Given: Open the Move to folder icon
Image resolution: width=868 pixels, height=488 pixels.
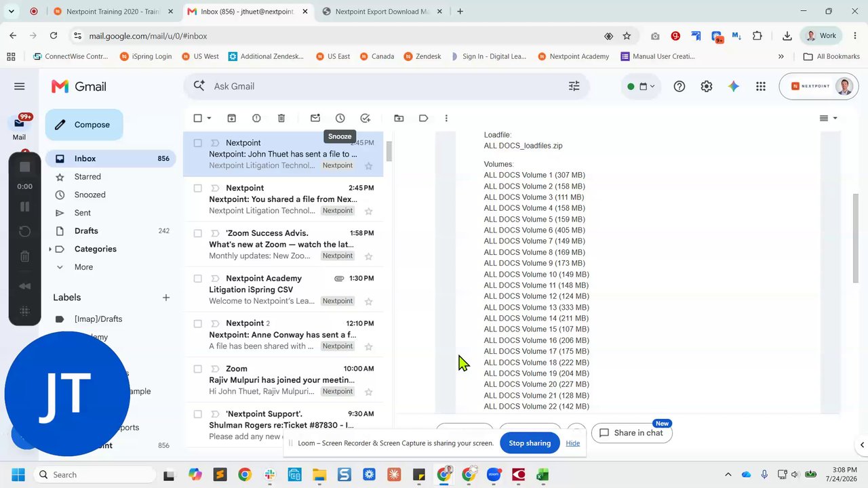Looking at the screenshot, I should click(399, 118).
